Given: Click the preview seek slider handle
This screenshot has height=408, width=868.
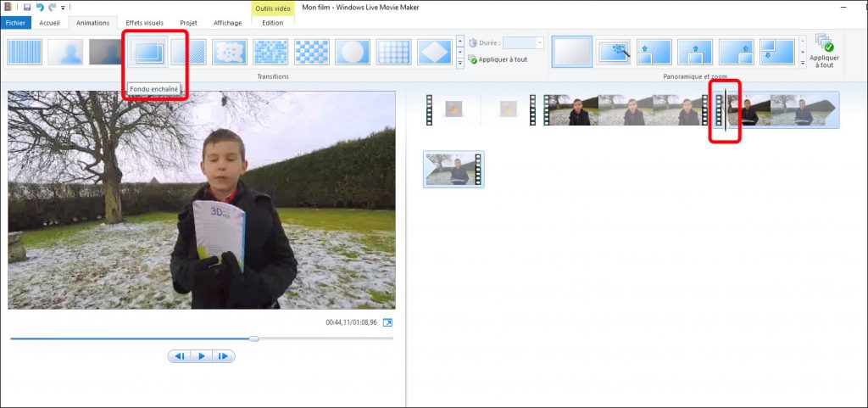Looking at the screenshot, I should [254, 338].
